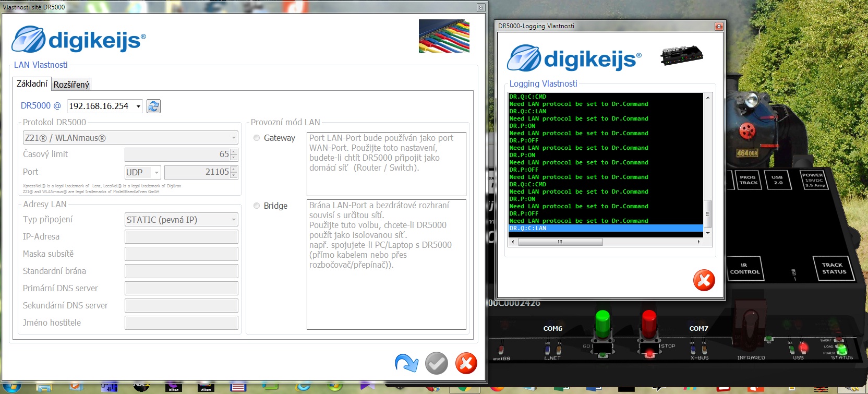Select the Bridge radio button
868x394 pixels.
point(257,206)
